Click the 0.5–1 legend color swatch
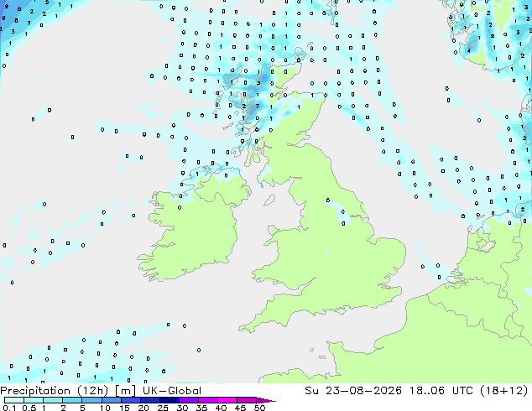Image resolution: width=532 pixels, height=411 pixels. click(x=34, y=400)
